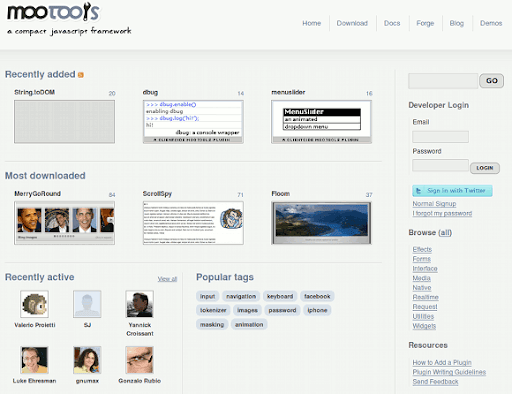The height and width of the screenshot is (394, 512).
Task: Select the animation tag
Action: (249, 325)
